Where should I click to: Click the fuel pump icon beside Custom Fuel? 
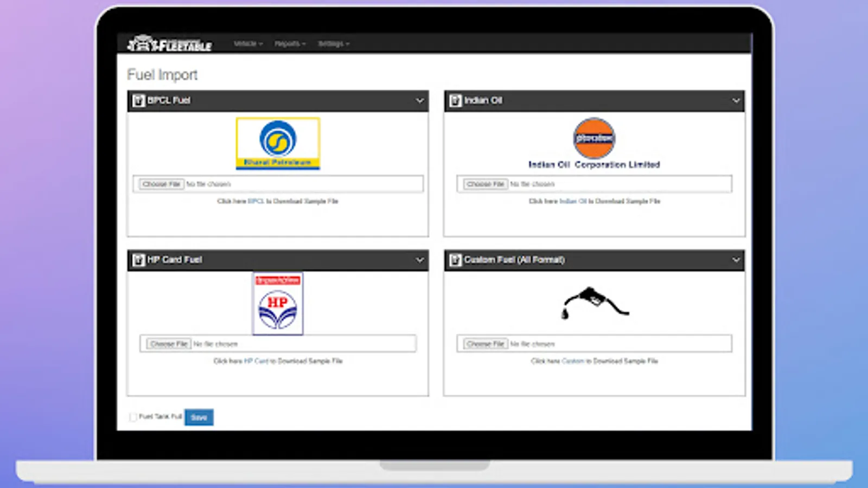(x=456, y=260)
